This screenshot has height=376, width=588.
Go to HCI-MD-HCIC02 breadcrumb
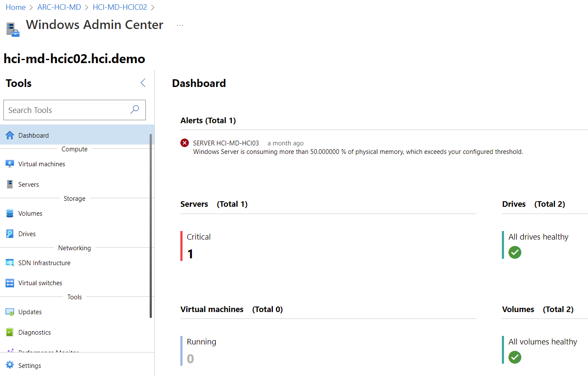(x=120, y=7)
